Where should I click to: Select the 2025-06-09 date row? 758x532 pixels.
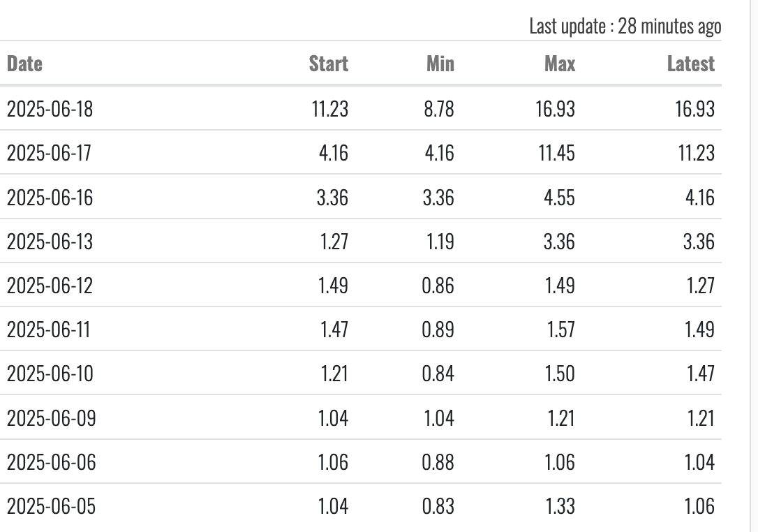51,418
